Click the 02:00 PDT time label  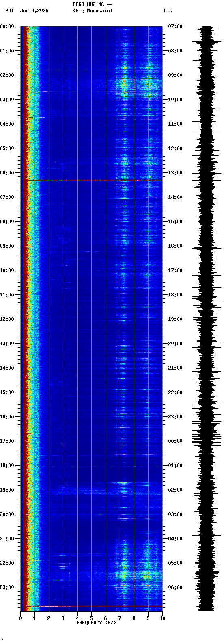coord(7,75)
